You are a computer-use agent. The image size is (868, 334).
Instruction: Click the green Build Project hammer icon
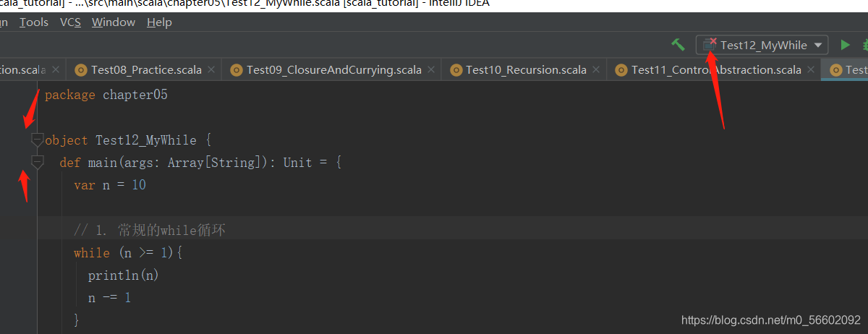pyautogui.click(x=678, y=45)
